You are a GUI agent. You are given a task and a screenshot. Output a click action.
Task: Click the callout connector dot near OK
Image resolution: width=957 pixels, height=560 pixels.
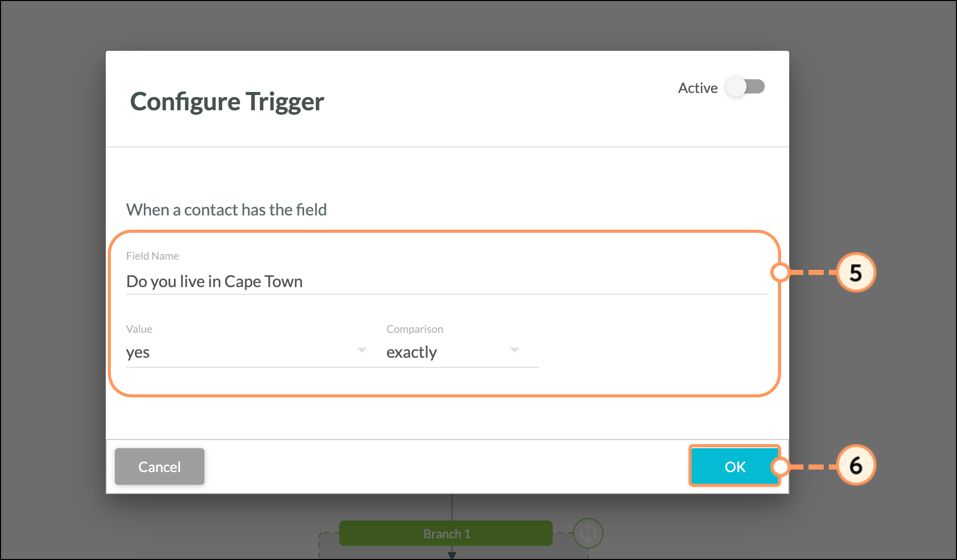tap(780, 466)
